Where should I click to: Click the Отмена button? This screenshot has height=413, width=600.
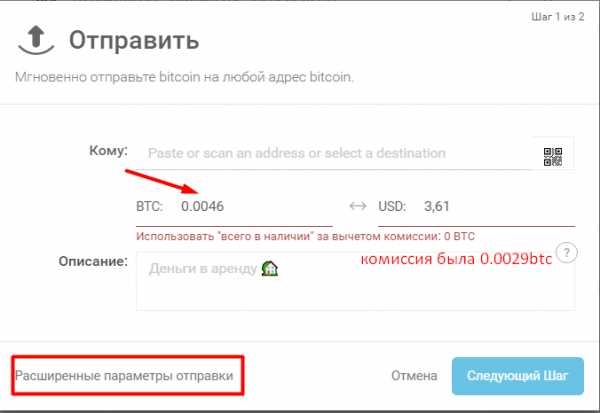pos(414,376)
